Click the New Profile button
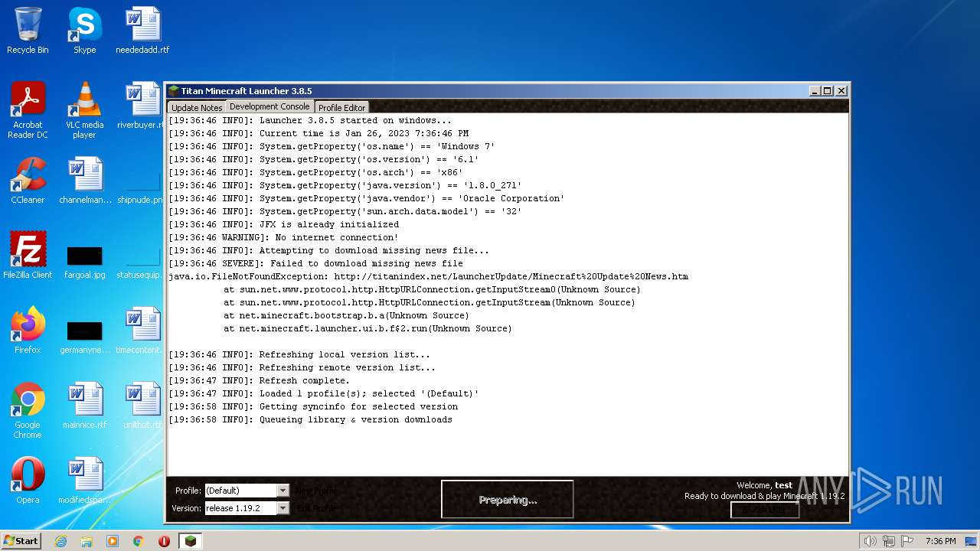 click(x=315, y=491)
